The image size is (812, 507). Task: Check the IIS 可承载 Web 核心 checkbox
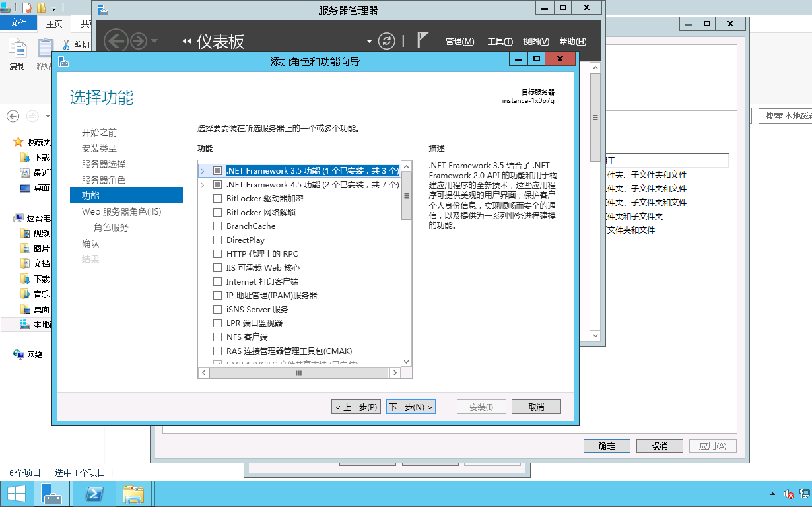pos(217,267)
